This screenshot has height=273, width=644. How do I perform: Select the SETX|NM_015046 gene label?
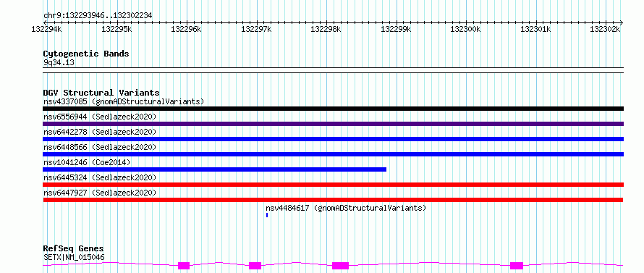(74, 258)
